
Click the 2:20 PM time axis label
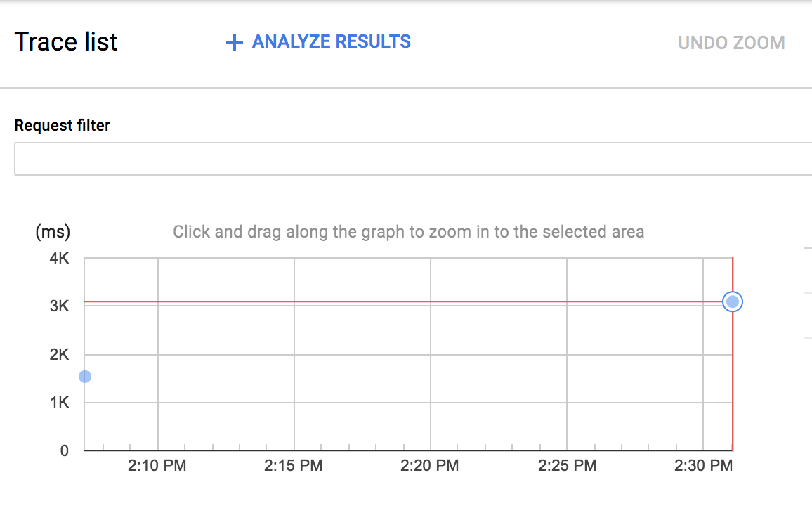click(430, 466)
